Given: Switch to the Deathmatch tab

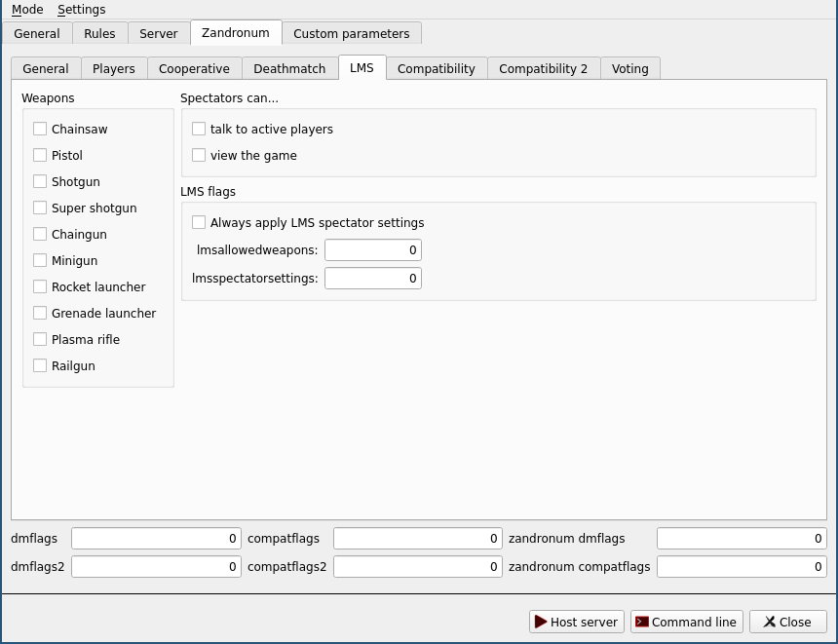Looking at the screenshot, I should [289, 69].
